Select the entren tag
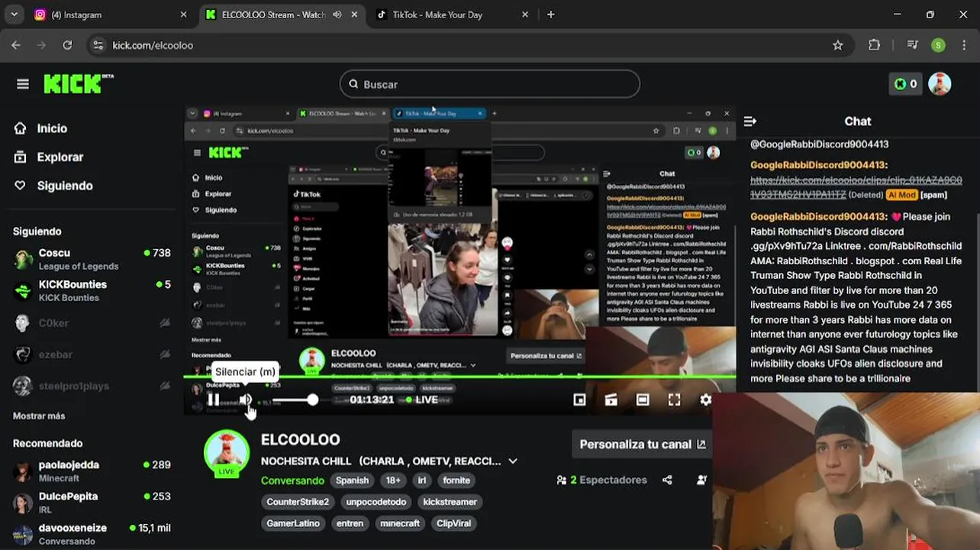980x550 pixels. tap(350, 523)
